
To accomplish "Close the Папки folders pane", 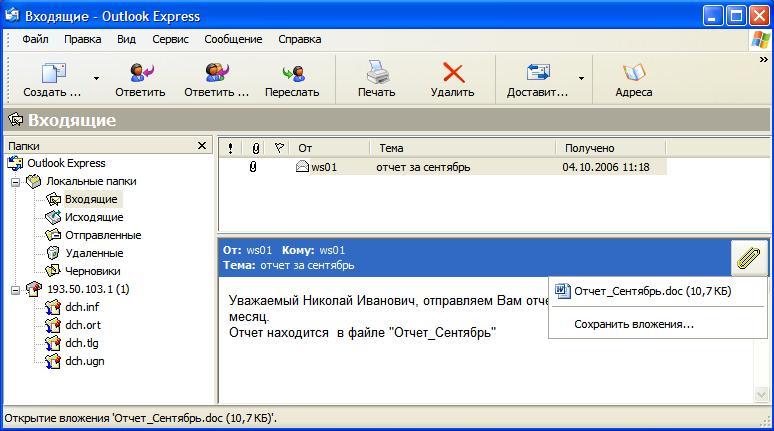I will click(x=201, y=146).
